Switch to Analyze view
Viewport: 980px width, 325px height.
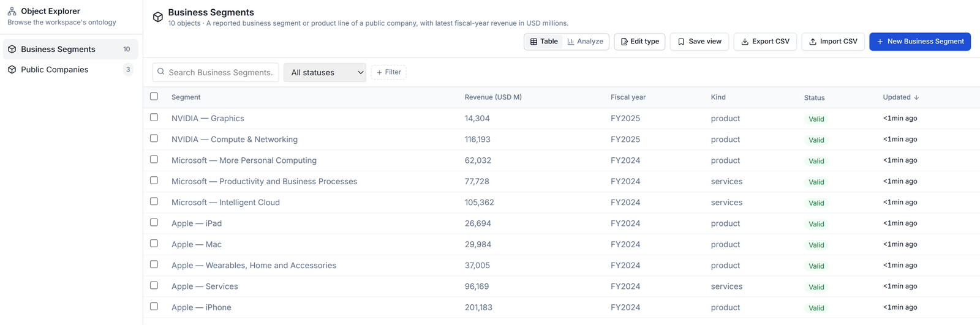585,42
